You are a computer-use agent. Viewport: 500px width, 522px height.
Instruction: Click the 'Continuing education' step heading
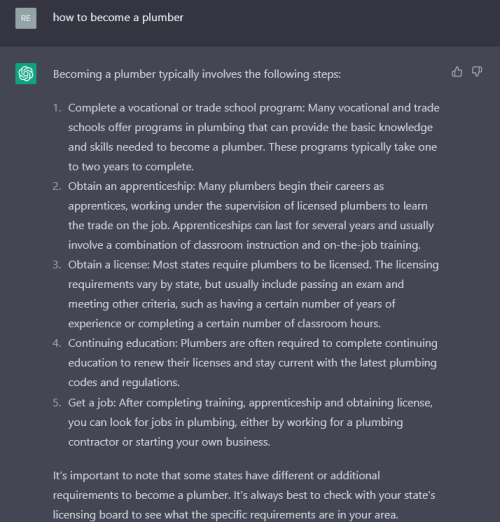(x=122, y=343)
